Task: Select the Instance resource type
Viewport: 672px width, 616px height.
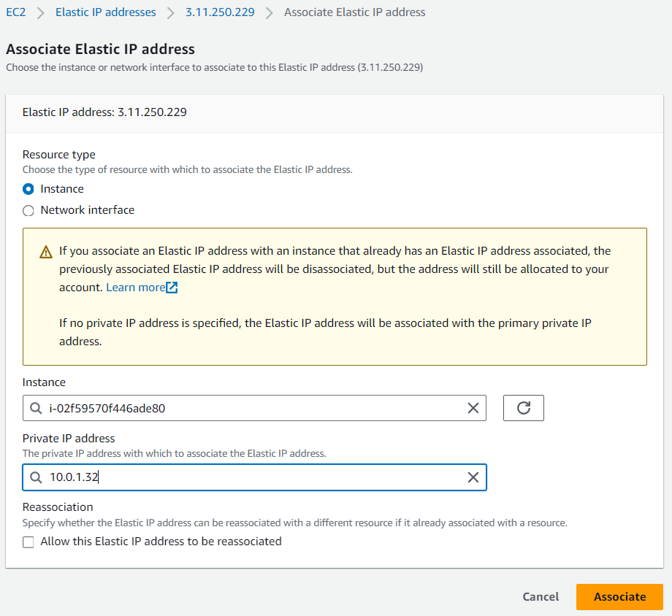Action: click(28, 189)
